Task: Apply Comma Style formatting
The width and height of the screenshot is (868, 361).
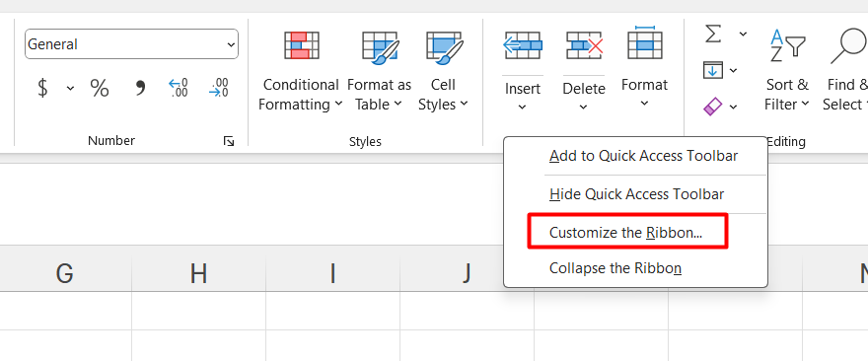Action: pos(141,88)
